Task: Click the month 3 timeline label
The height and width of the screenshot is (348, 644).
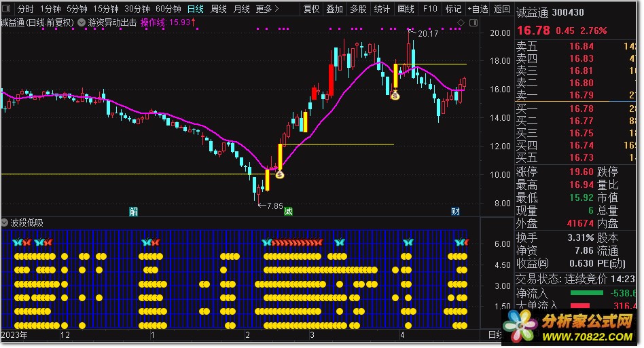Action: pos(312,335)
